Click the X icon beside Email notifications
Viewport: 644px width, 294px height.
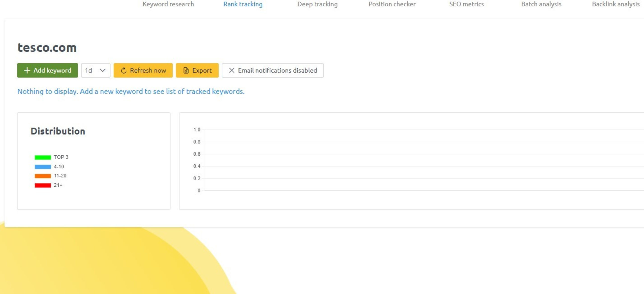232,70
